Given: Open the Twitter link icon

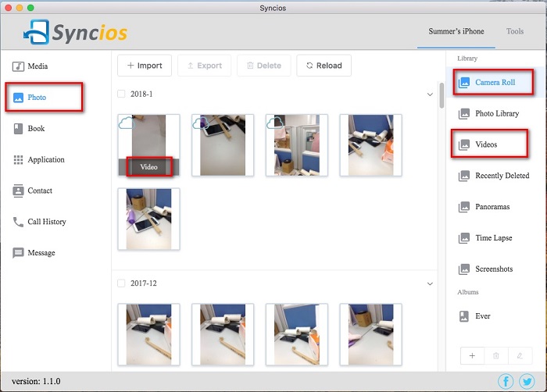Looking at the screenshot, I should [x=527, y=381].
